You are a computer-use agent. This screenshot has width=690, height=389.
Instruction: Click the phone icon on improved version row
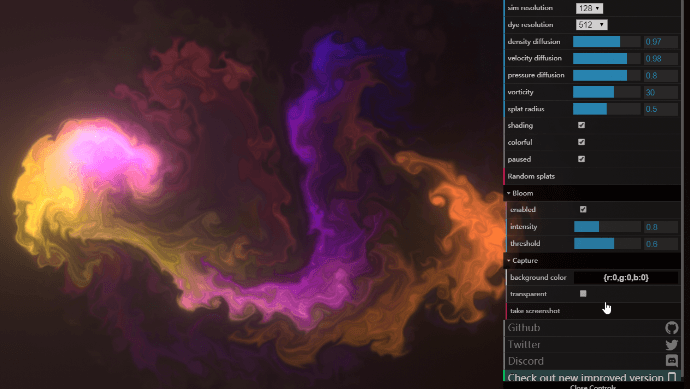pos(672,377)
